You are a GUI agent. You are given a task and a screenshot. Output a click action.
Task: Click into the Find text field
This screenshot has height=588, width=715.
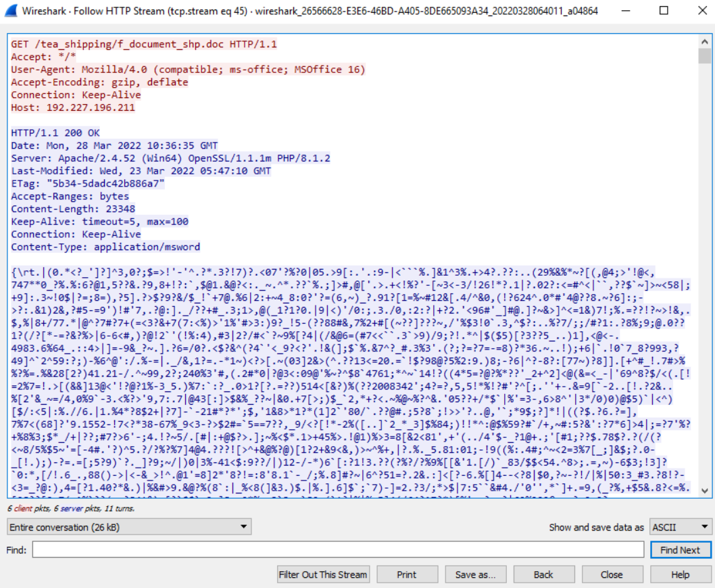point(338,549)
